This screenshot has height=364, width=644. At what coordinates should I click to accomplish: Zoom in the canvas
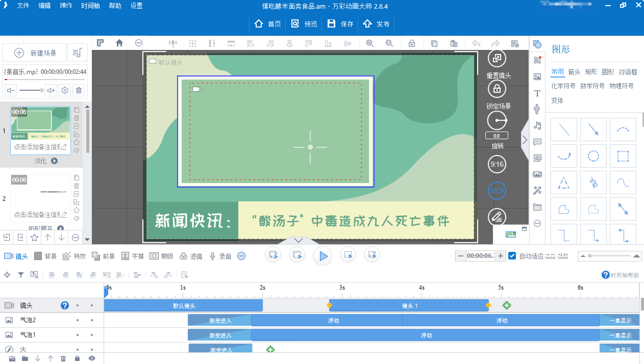coord(370,43)
